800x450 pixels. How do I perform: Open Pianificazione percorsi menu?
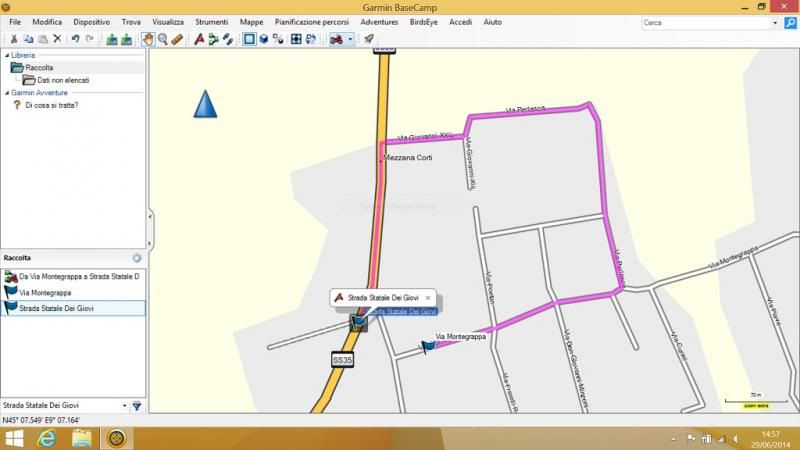(x=312, y=22)
